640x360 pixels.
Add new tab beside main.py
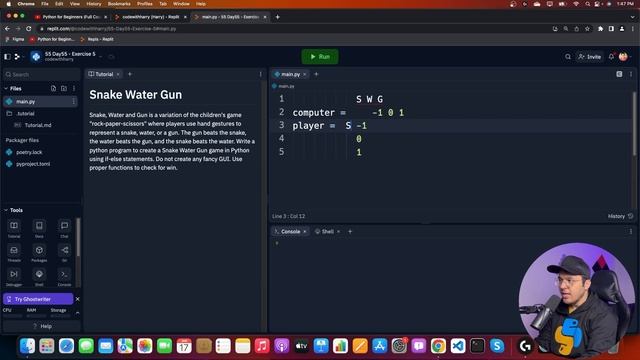tap(316, 74)
